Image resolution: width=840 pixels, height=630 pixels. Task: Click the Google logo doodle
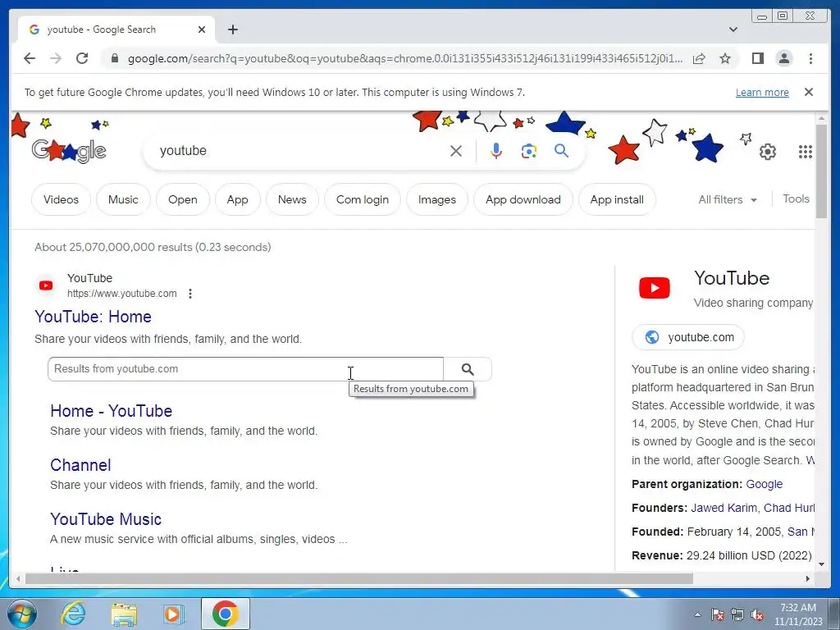[69, 151]
